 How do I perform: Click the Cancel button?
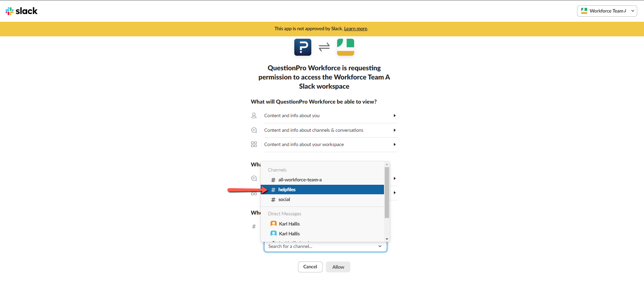pos(310,267)
